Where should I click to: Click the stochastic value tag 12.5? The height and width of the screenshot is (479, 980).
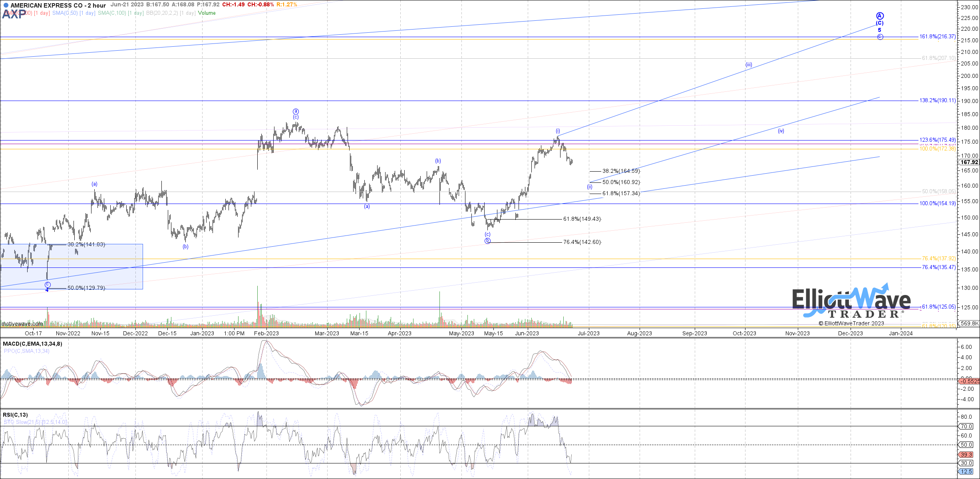pyautogui.click(x=966, y=471)
